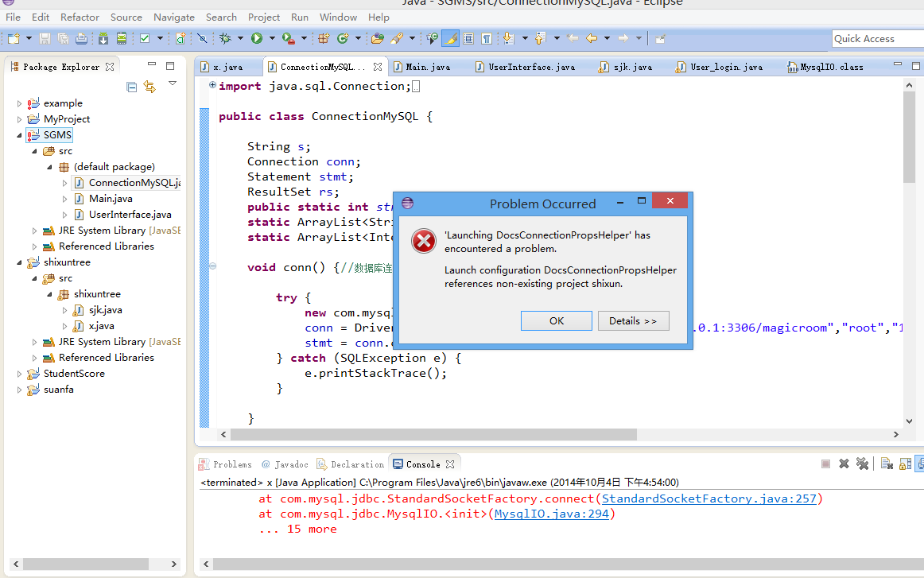Expand the example project tree node
The image size is (924, 578).
coord(20,103)
